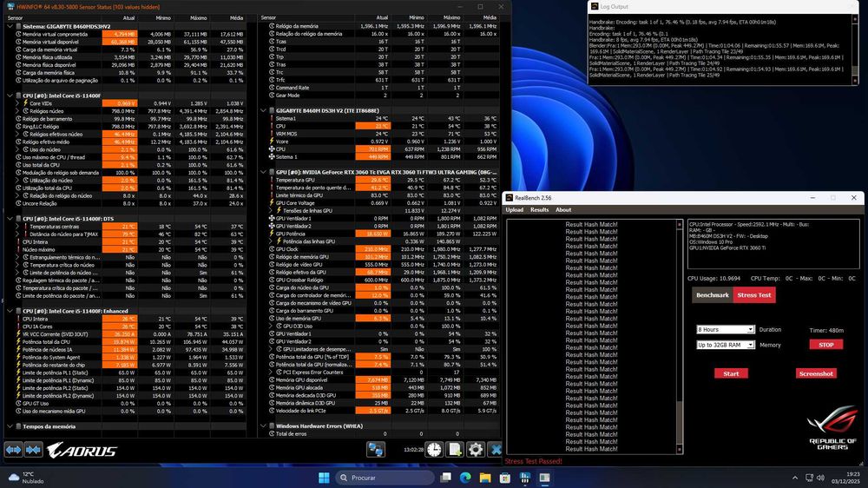Viewport: 868px width, 488px height.
Task: Click Log Output window title bar
Action: click(723, 6)
